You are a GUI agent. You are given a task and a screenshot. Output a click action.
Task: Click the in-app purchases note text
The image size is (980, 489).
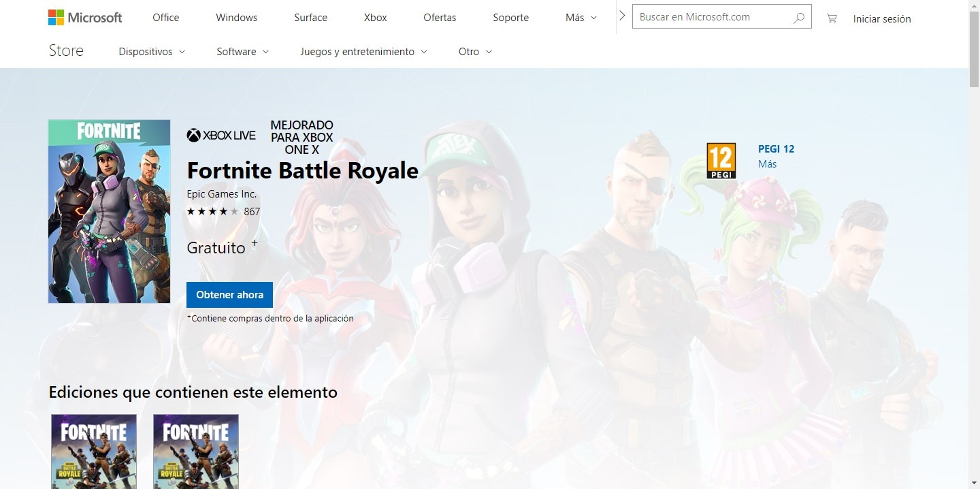click(270, 318)
